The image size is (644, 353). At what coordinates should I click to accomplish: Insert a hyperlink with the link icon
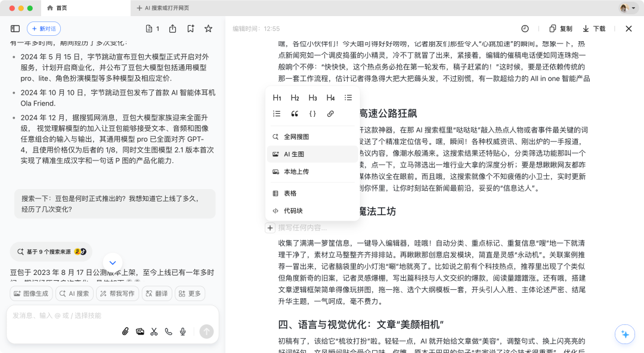(330, 113)
